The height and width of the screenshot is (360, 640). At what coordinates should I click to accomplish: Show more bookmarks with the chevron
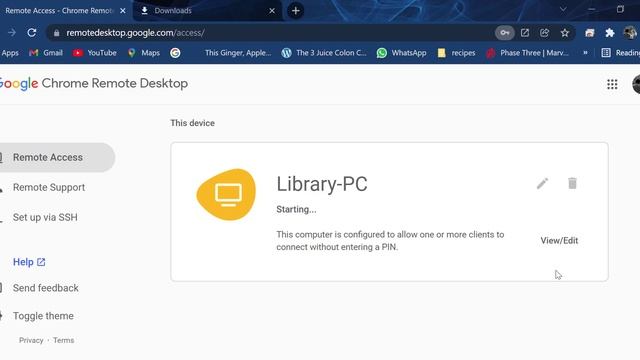point(585,53)
